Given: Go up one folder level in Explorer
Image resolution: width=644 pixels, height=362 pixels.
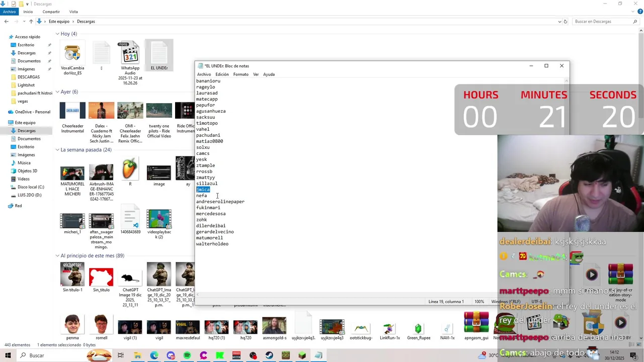Looking at the screenshot, I should [x=31, y=22].
